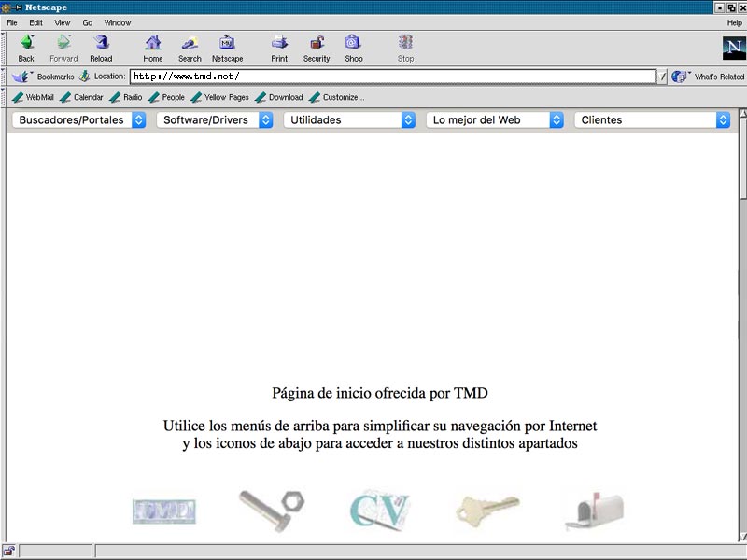This screenshot has height=560, width=747.
Task: Click the vertical scrollbar thumb
Action: point(742,158)
